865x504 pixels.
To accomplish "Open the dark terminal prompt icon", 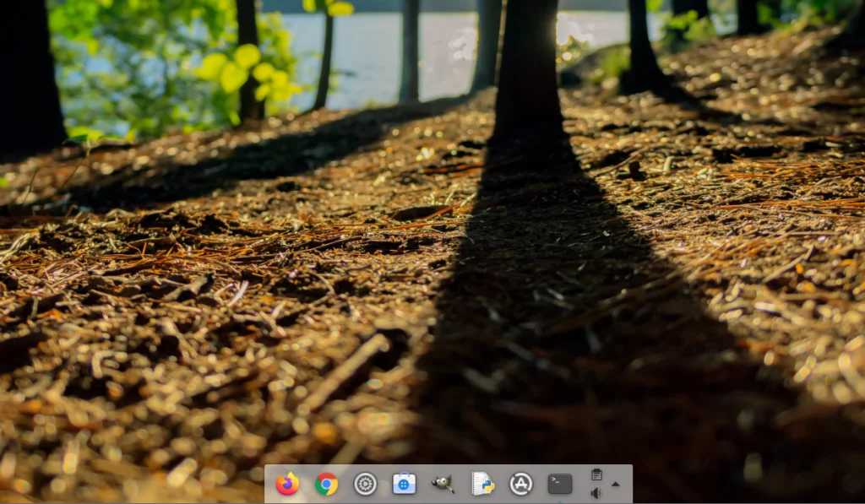I will [x=559, y=483].
